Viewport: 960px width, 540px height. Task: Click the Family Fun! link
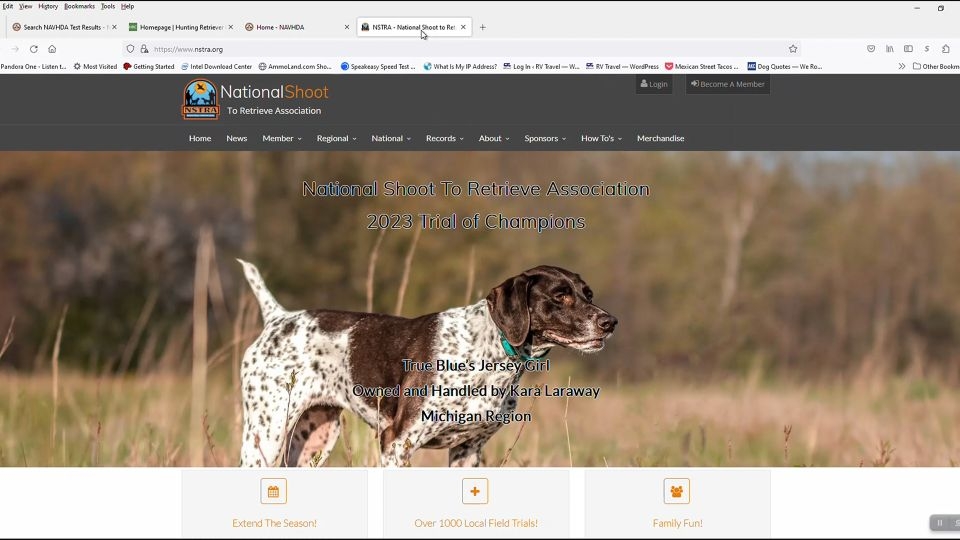pos(677,523)
